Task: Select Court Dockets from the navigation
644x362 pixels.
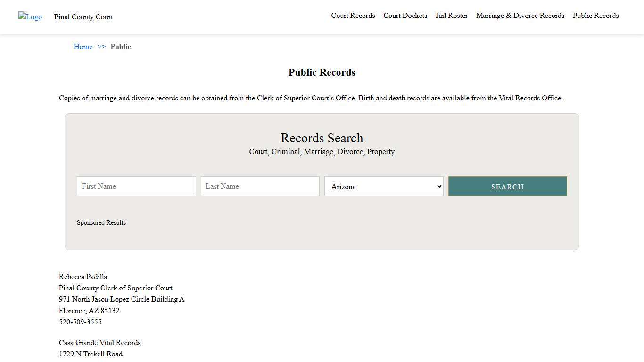Action: tap(405, 16)
